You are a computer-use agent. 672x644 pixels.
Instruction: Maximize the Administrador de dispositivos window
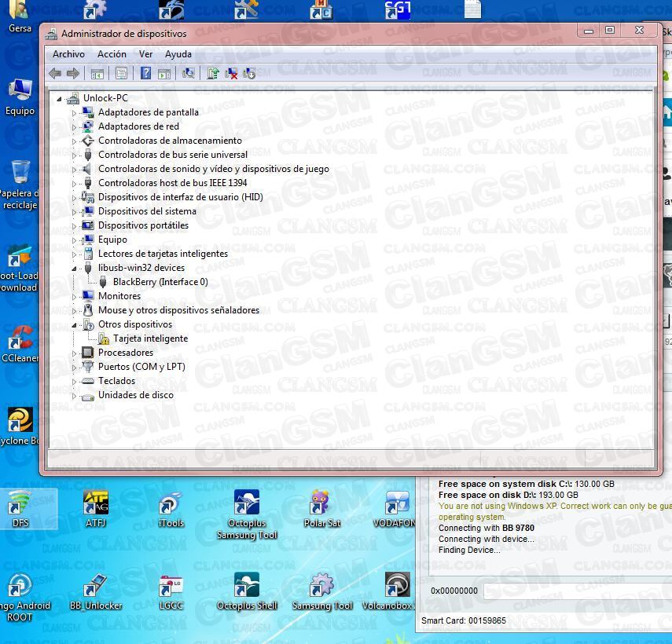(x=610, y=30)
